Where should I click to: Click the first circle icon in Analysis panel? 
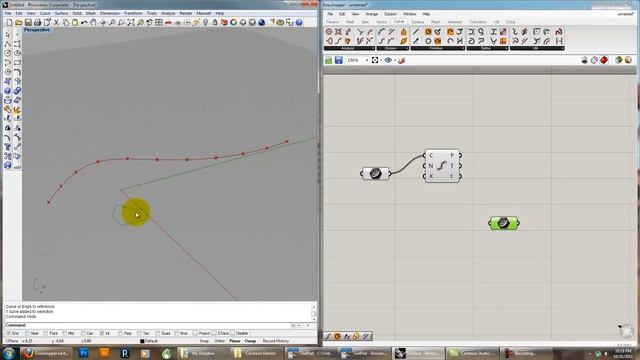click(x=329, y=31)
